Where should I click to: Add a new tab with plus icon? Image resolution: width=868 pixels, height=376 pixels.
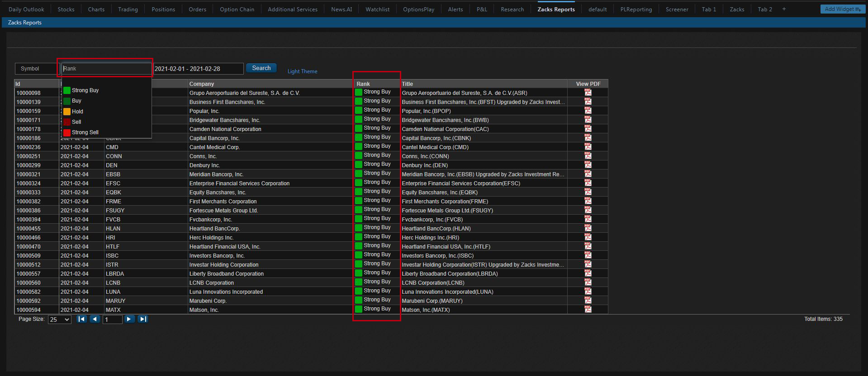[x=784, y=9]
